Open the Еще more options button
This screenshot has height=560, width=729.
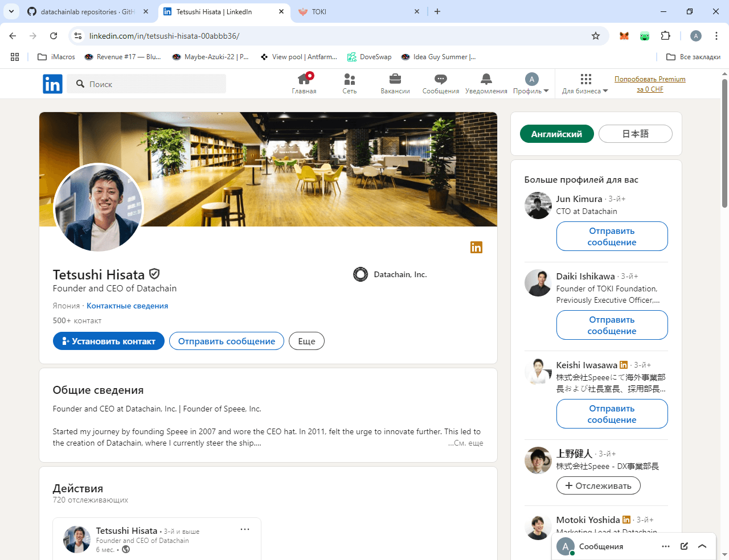[x=306, y=341]
